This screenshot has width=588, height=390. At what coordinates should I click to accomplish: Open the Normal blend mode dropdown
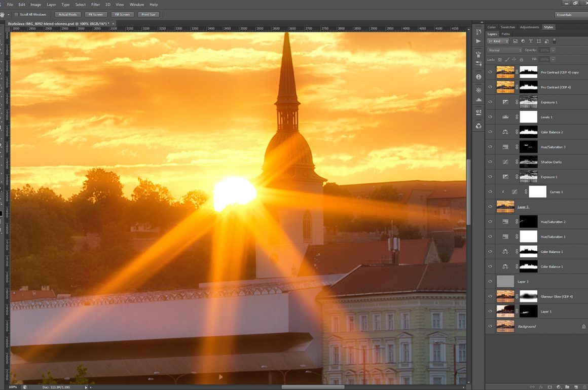click(x=504, y=50)
